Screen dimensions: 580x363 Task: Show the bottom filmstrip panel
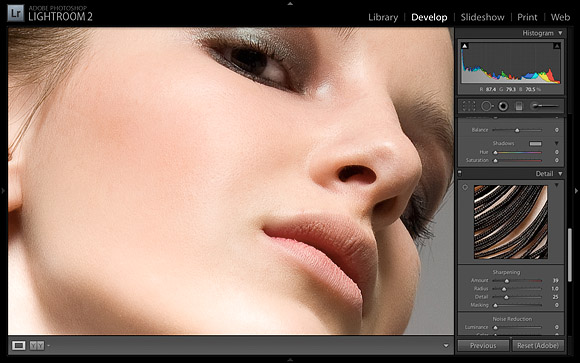290,360
